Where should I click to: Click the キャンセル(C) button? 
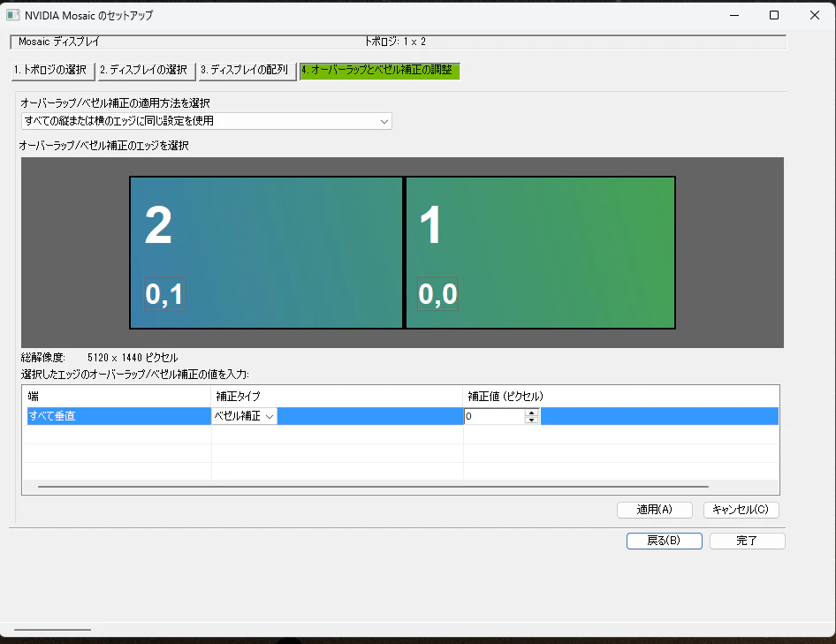741,511
